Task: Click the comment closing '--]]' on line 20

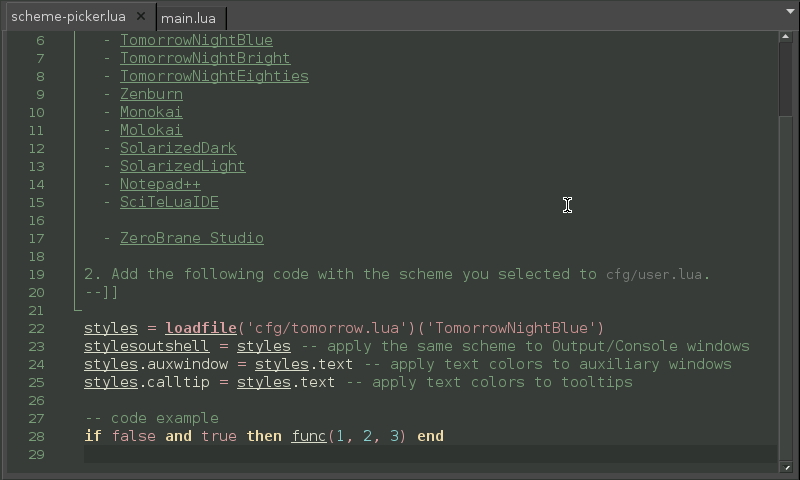Action: [x=102, y=292]
